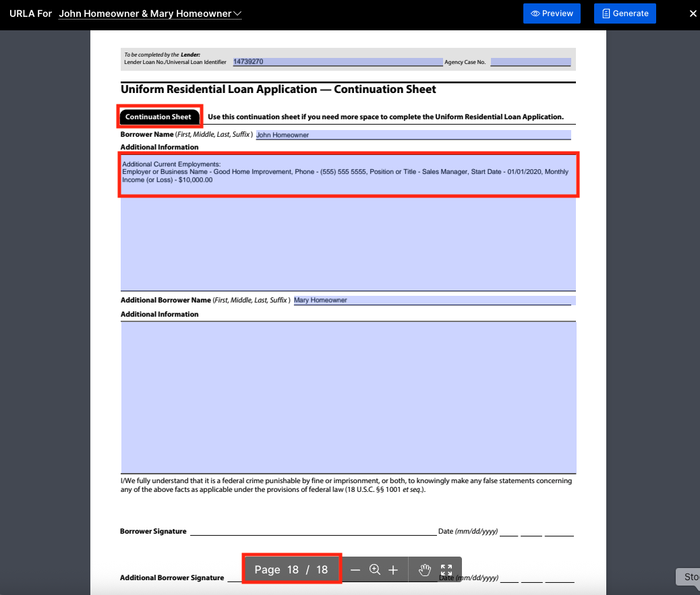Click the 'Additional Current Employments:' text
This screenshot has width=700, height=595.
tap(171, 164)
